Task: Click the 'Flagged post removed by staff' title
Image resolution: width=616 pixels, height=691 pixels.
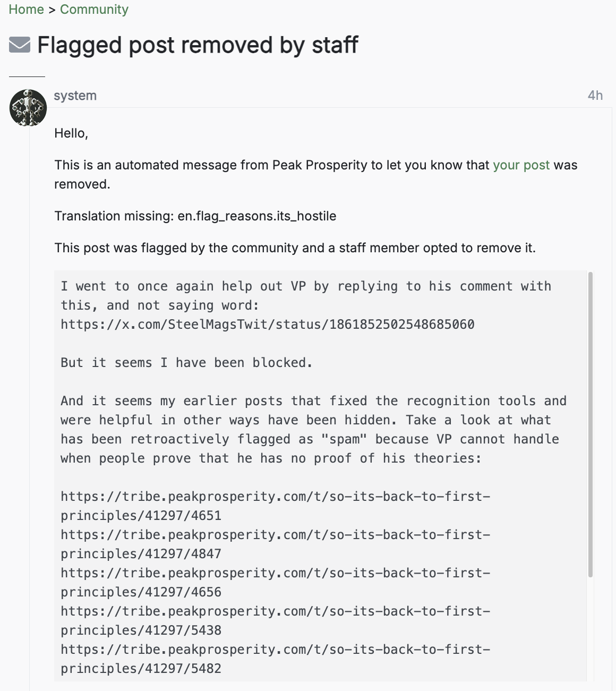Action: click(198, 45)
